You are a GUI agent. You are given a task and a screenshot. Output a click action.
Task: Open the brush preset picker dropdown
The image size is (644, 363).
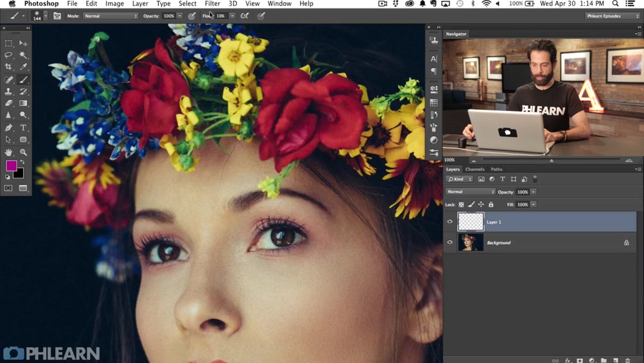tap(46, 16)
